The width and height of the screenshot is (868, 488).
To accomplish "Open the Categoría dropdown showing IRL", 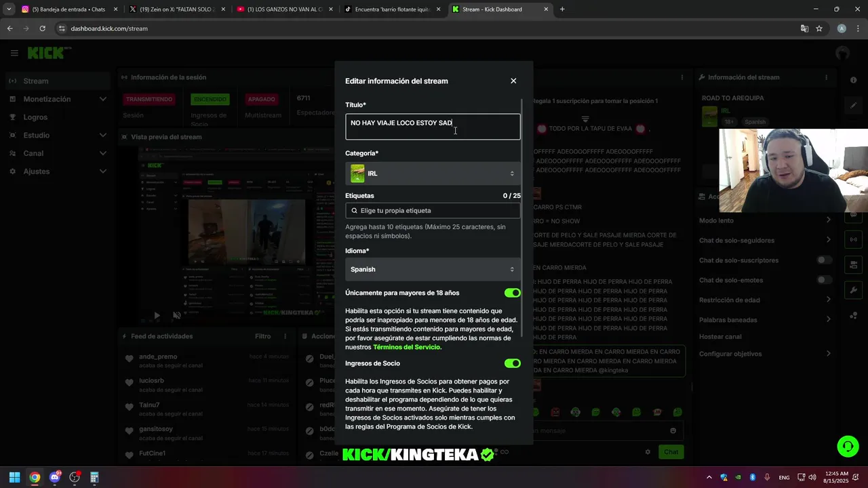I will point(433,174).
